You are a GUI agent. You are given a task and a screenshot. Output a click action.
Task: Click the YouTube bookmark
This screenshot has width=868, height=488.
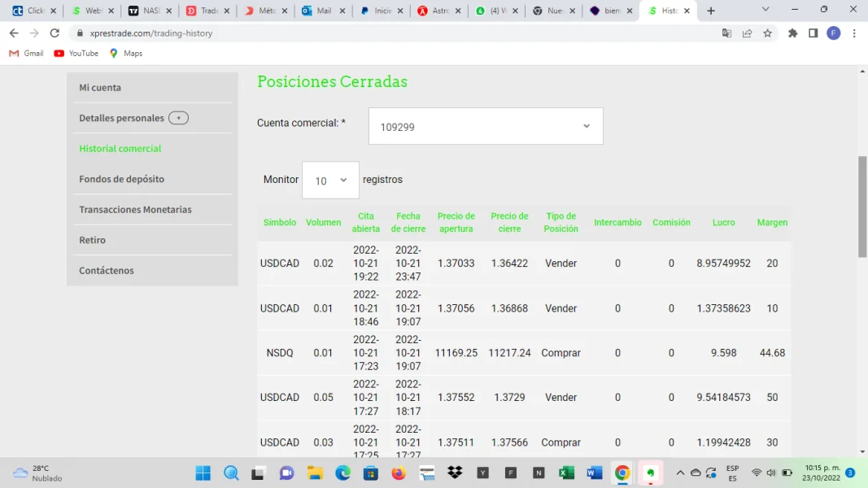(x=76, y=54)
